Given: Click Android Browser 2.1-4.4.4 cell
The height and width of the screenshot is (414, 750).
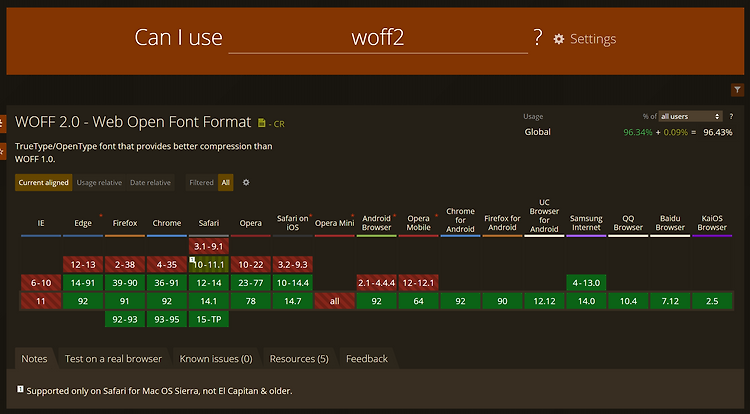Looking at the screenshot, I should click(x=376, y=283).
